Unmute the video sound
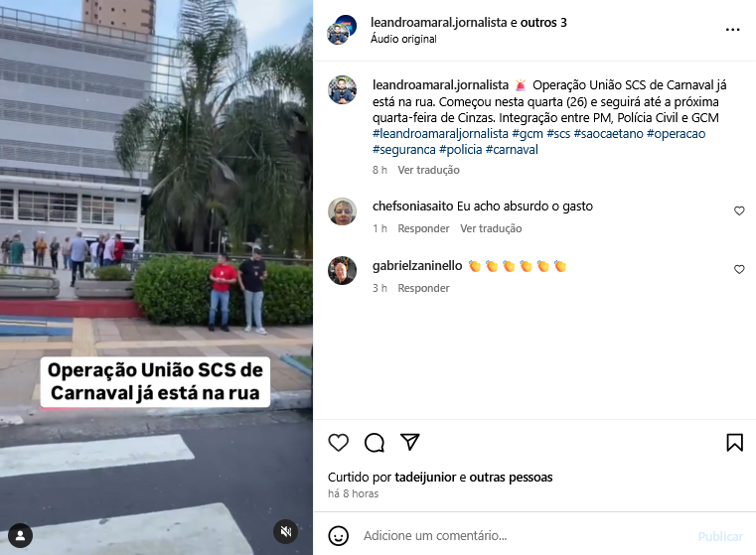 point(285,531)
